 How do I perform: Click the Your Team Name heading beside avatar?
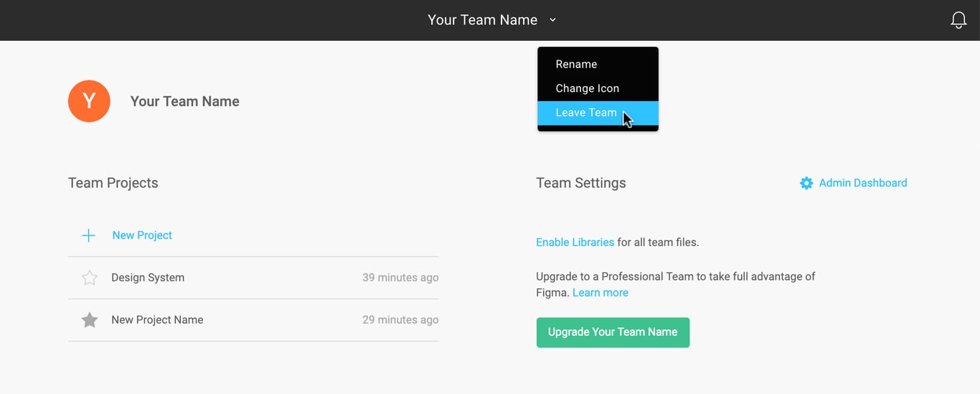tap(184, 102)
